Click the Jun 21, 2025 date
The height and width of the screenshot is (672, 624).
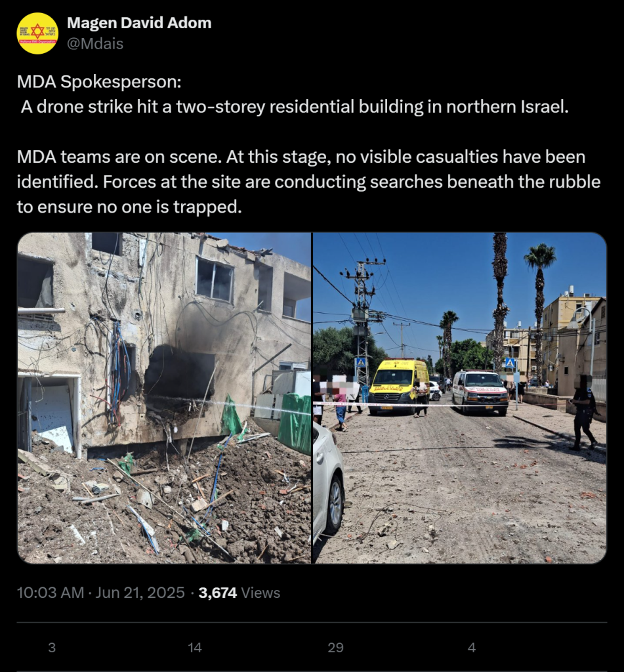140,593
